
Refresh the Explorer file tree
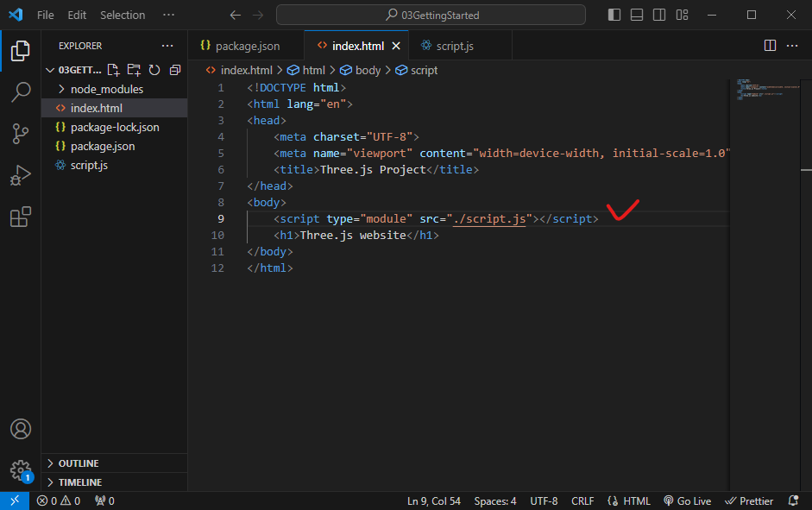pyautogui.click(x=154, y=70)
